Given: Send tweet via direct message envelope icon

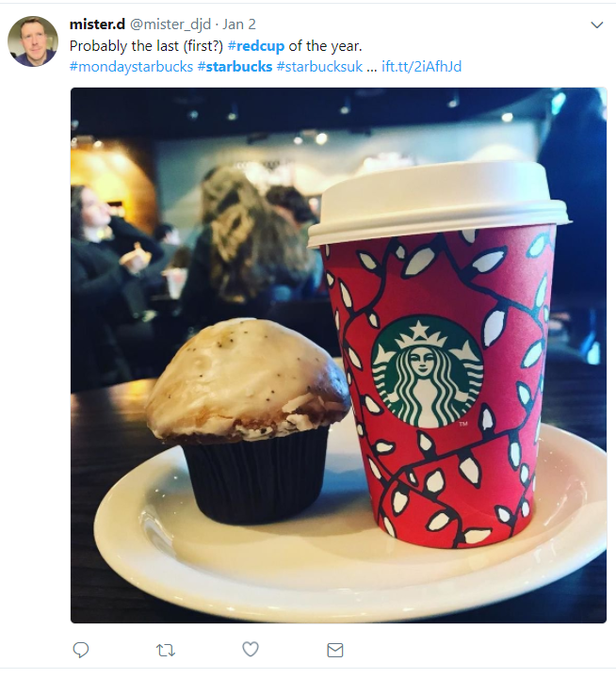Looking at the screenshot, I should 334,650.
